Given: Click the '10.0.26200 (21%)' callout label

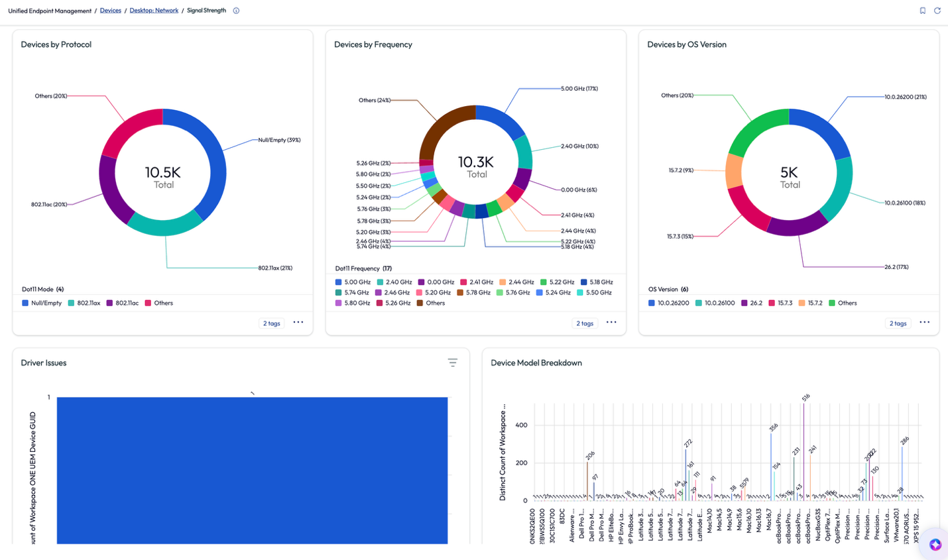Looking at the screenshot, I should point(906,97).
